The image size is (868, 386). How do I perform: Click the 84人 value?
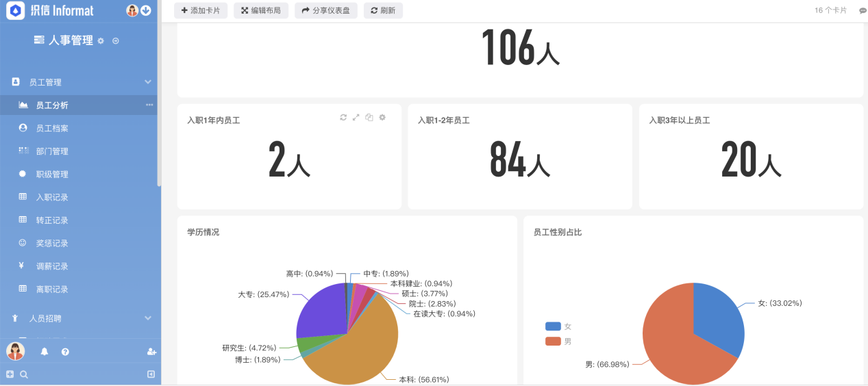click(520, 160)
